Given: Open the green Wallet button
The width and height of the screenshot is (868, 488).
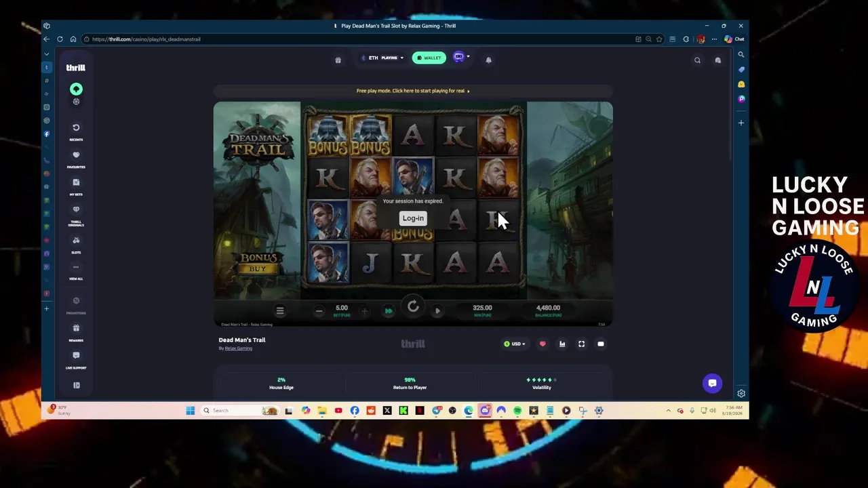Looking at the screenshot, I should [429, 58].
